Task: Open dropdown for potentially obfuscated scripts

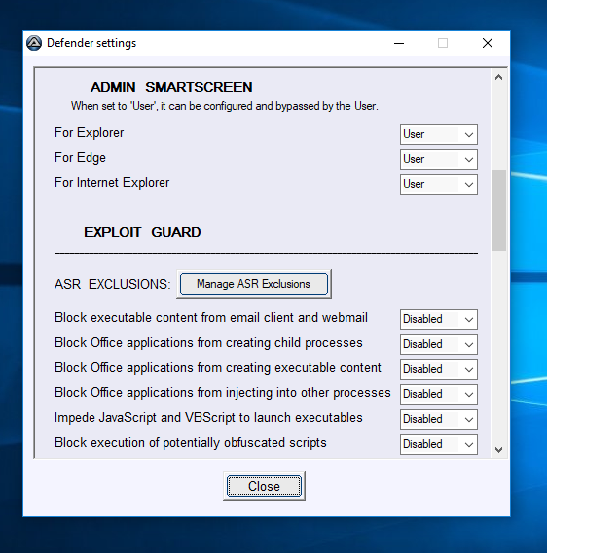Action: tap(439, 445)
